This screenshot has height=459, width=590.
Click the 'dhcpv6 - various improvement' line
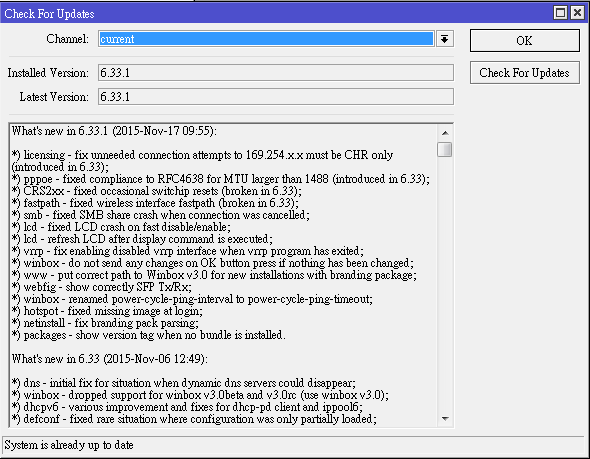pyautogui.click(x=187, y=407)
